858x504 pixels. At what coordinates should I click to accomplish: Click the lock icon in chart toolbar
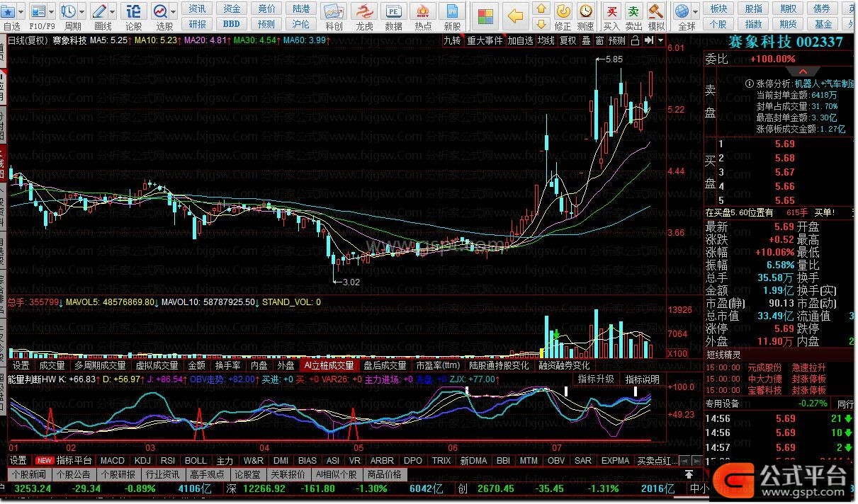(x=634, y=40)
